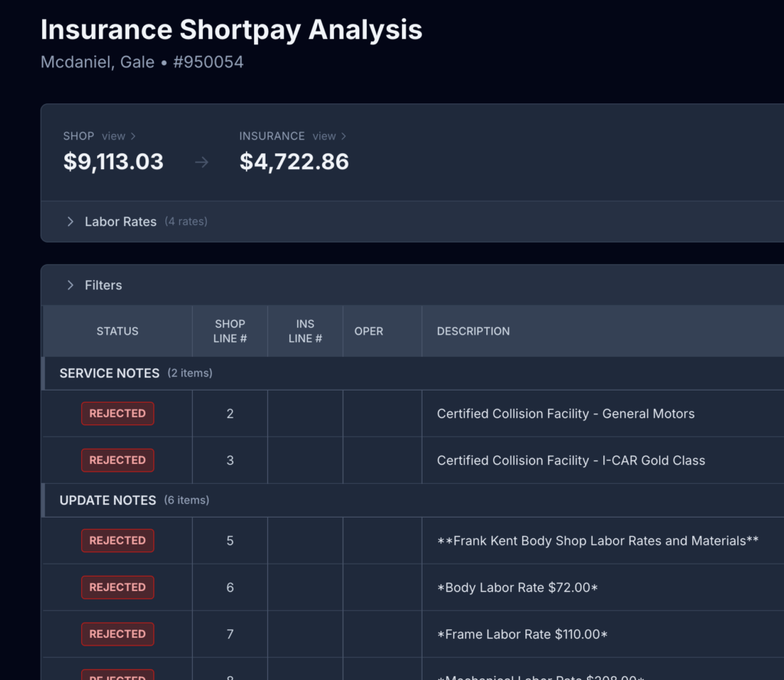Click the INS LINE # column header
The width and height of the screenshot is (784, 680).
(x=305, y=332)
